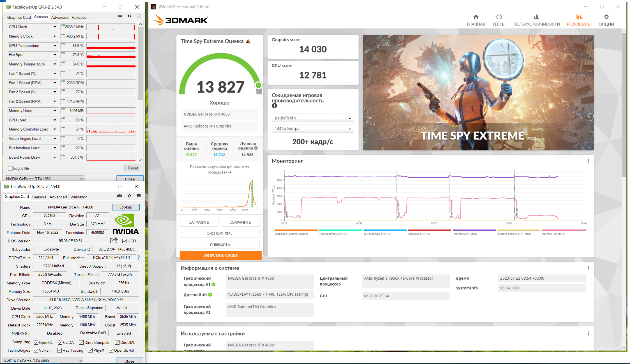Toggle the Ray Tracing checkbox
The height and width of the screenshot is (364, 630).
click(x=59, y=350)
